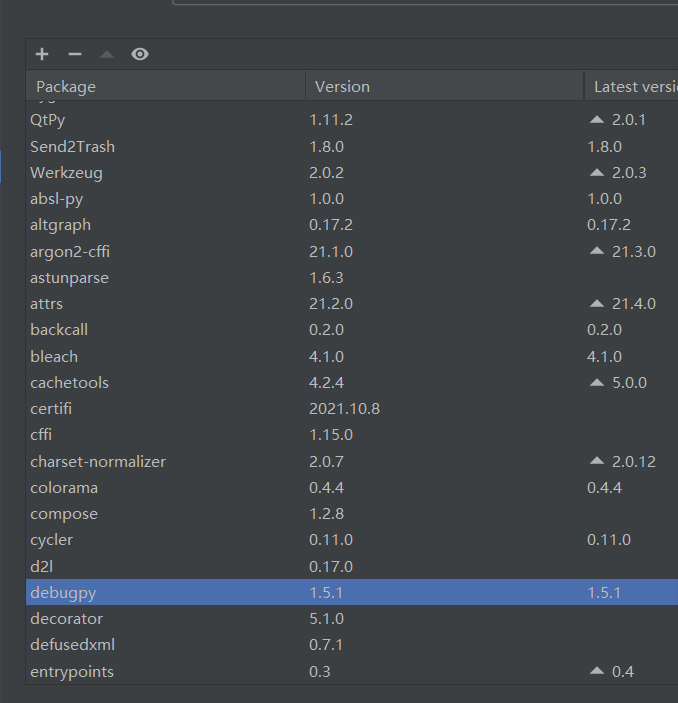Click upgrade arrow next to attrs 21.4.0
The height and width of the screenshot is (703, 678).
coord(597,304)
